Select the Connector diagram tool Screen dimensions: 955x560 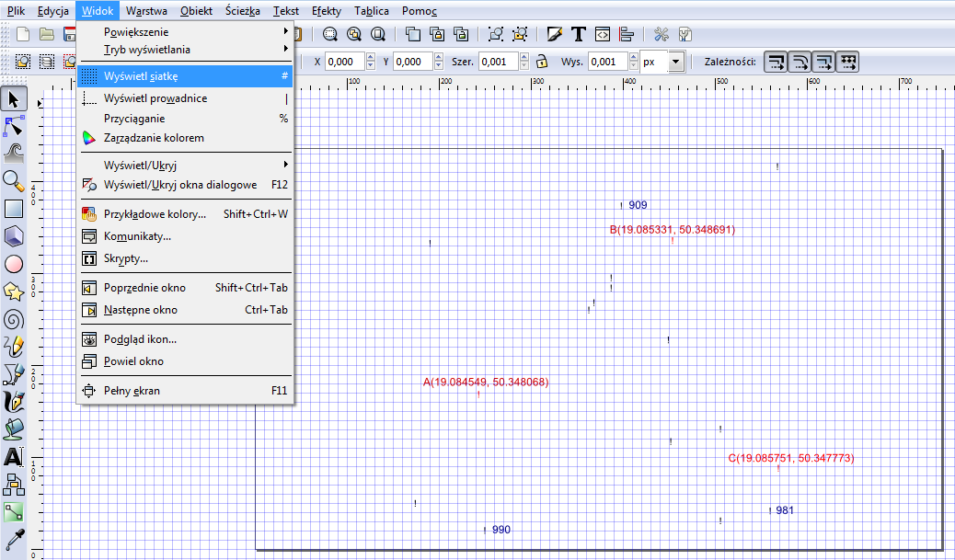click(x=14, y=486)
